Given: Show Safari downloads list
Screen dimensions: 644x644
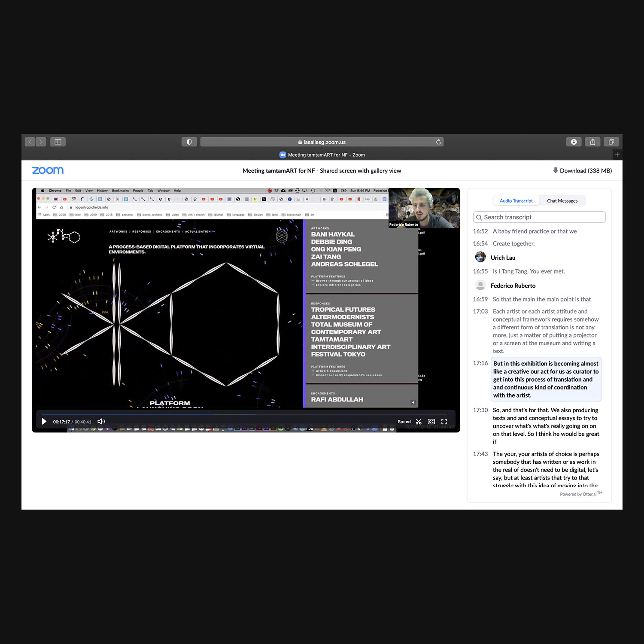Looking at the screenshot, I should click(x=574, y=142).
